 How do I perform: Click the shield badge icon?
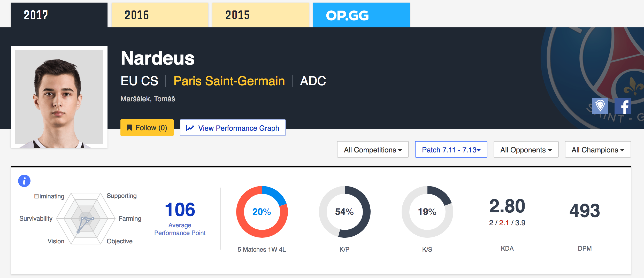point(600,106)
